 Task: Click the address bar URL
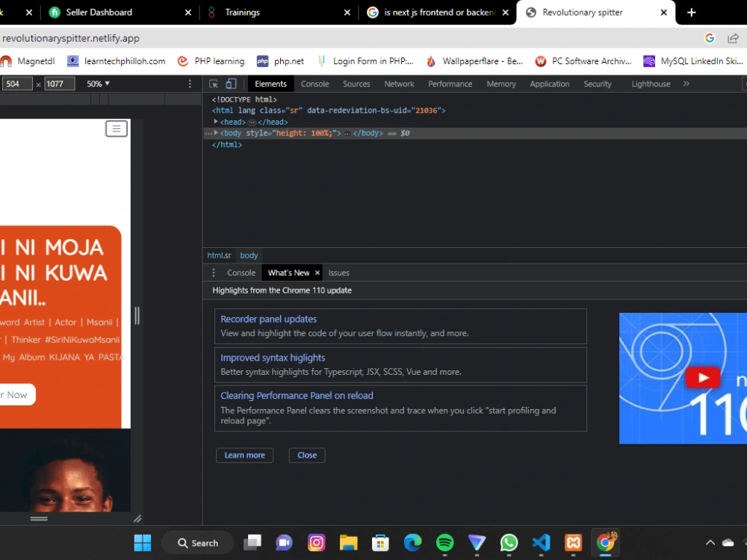(71, 38)
